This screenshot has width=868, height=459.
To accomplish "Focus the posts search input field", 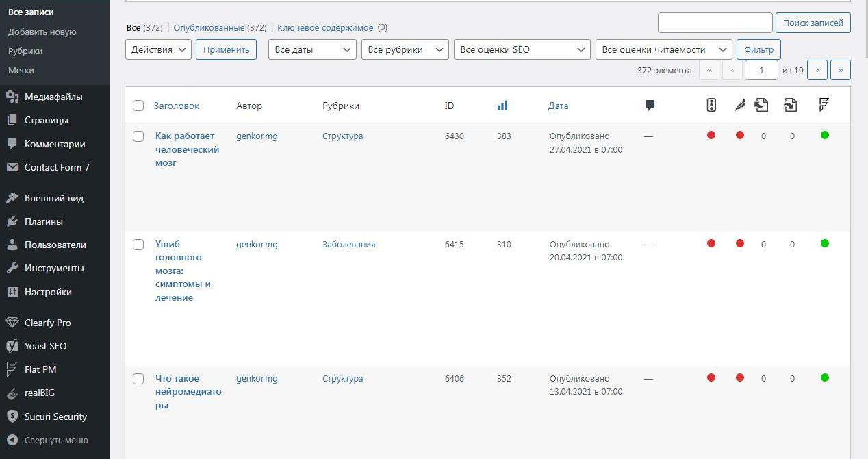I will pyautogui.click(x=715, y=23).
